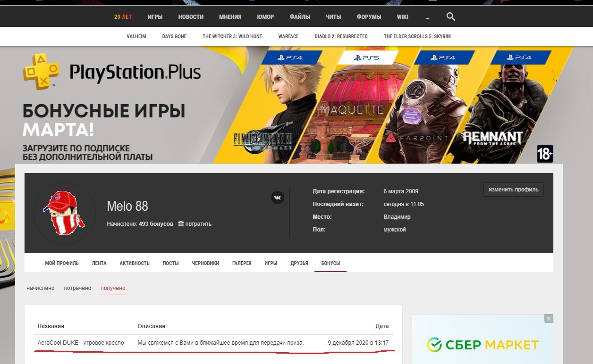Click the Melo 88 profile avatar
The height and width of the screenshot is (364, 593).
(x=65, y=213)
